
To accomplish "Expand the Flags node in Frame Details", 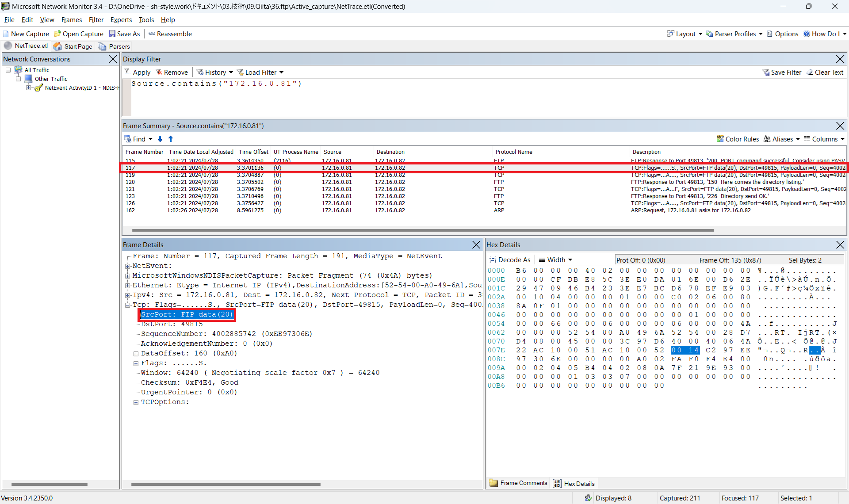I will click(x=136, y=363).
